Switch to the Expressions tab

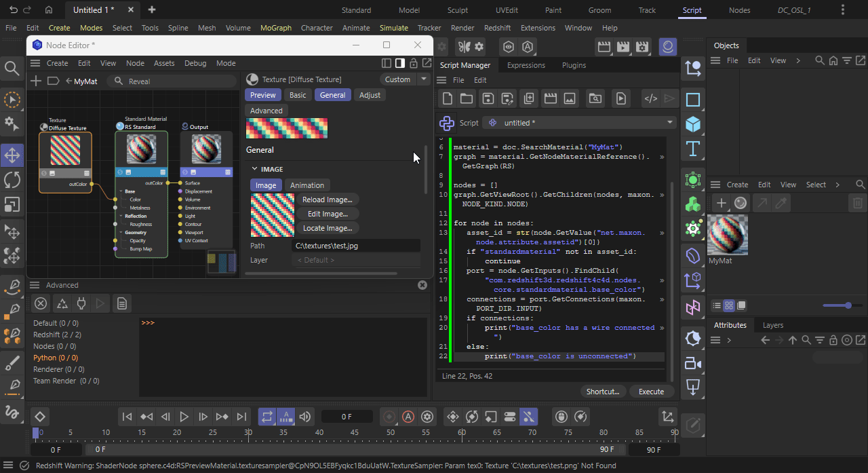526,65
